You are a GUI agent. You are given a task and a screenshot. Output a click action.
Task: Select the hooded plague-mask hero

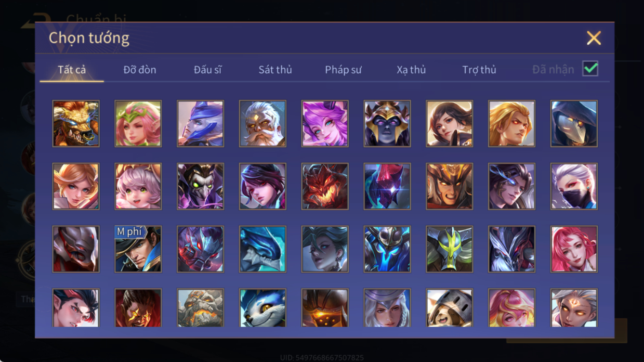point(574,124)
